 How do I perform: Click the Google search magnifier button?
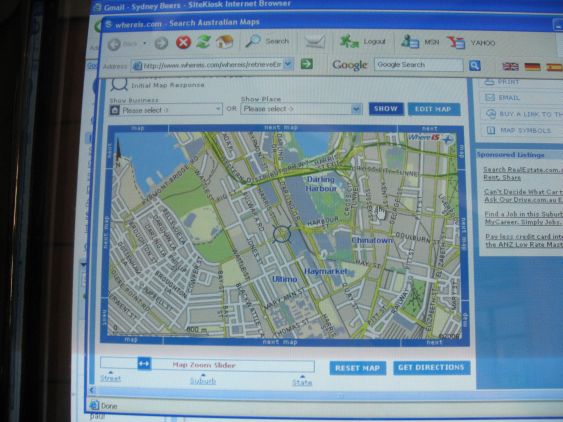coord(474,65)
